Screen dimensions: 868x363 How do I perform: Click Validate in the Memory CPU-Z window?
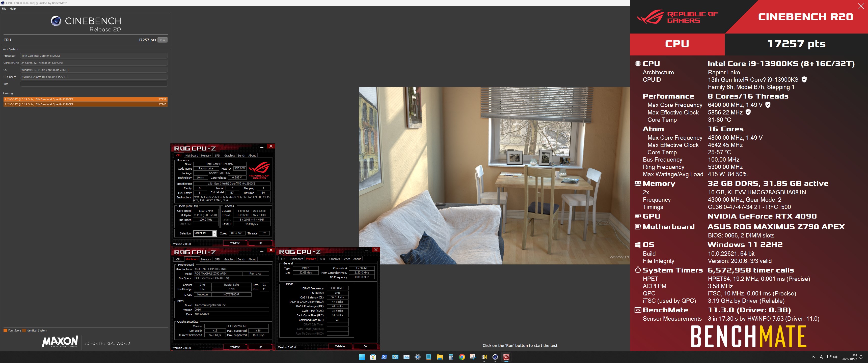point(340,347)
